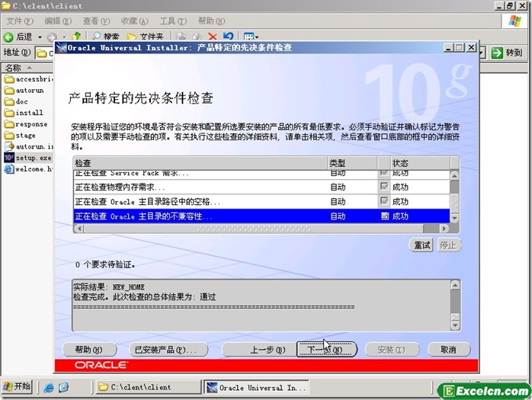The width and height of the screenshot is (532, 400).
Task: Toggle checkbox for Oracle home path spaces row
Action: click(x=384, y=201)
